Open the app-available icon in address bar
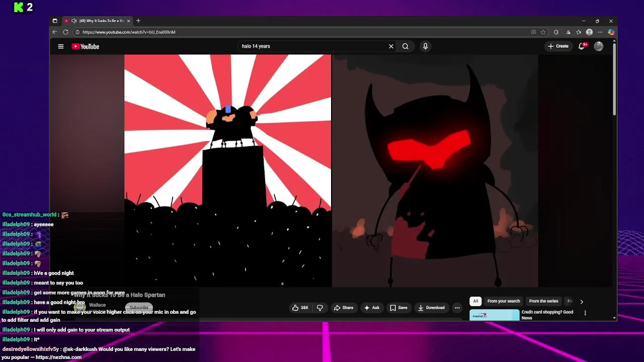Image resolution: width=644 pixels, height=362 pixels. (x=533, y=32)
